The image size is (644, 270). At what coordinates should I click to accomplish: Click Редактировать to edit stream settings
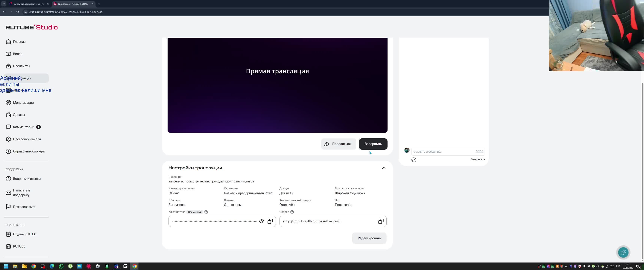(369, 238)
